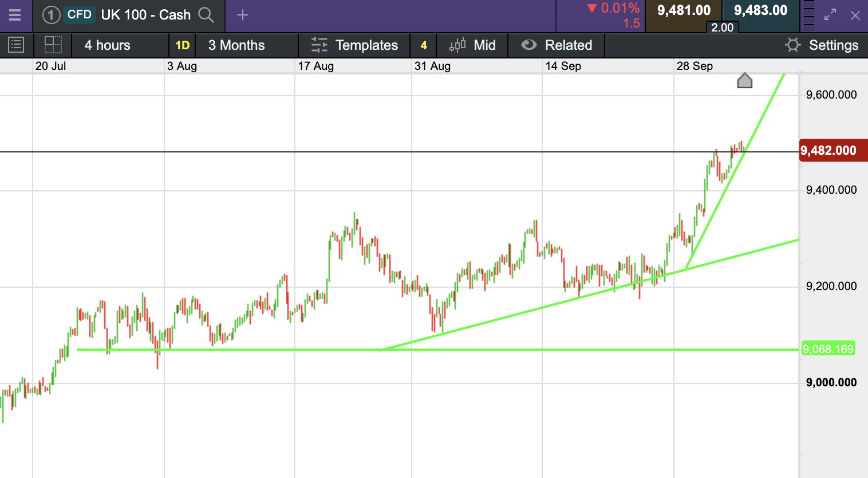
Task: Click the 9,600.000 price axis label
Action: 831,95
